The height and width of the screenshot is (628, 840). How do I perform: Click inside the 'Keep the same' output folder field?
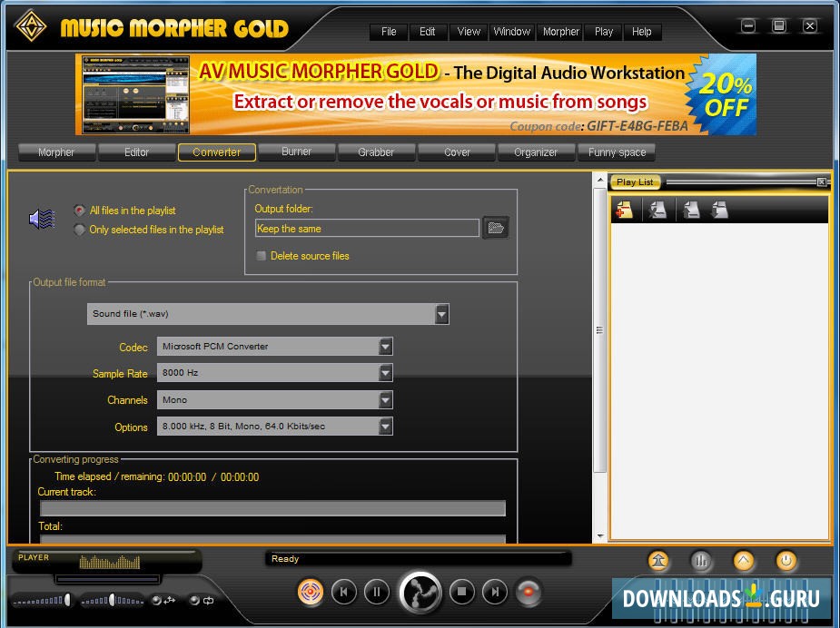point(363,228)
